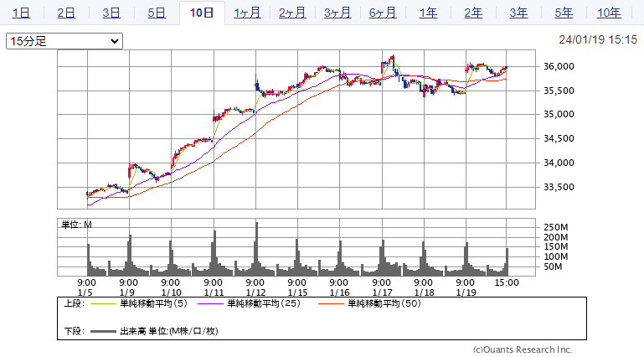View the 1年 chart range
This screenshot has height=357, width=644.
coord(428,13)
